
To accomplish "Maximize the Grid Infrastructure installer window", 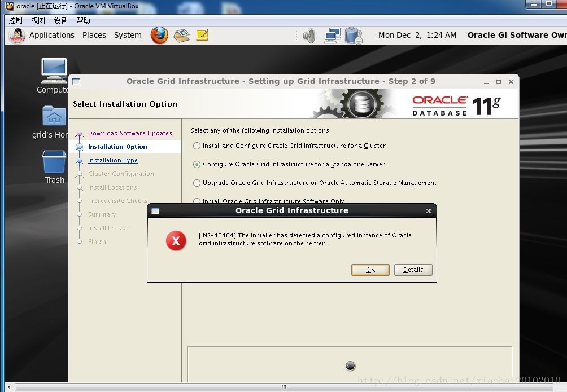I will pos(499,82).
